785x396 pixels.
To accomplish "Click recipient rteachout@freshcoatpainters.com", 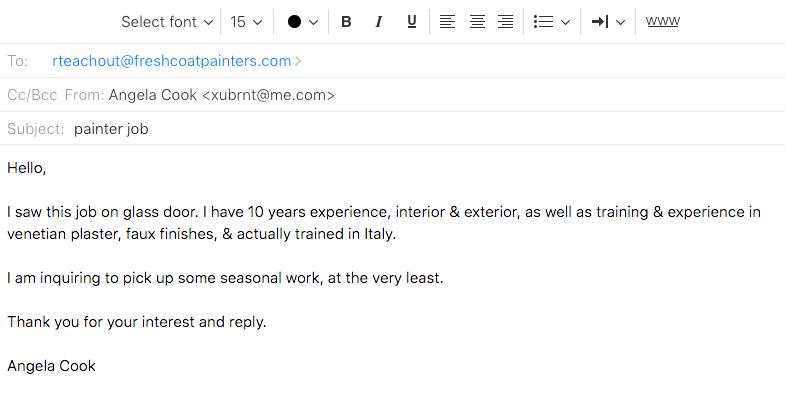I will click(x=172, y=61).
